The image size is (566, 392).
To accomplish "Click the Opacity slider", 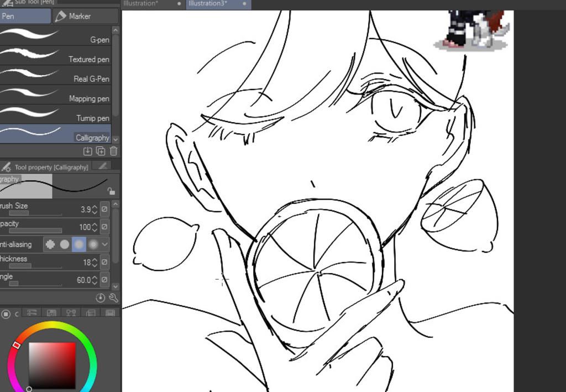I will pos(35,231).
